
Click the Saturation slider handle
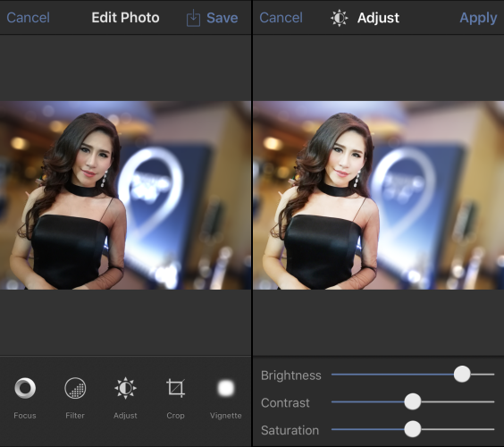413,429
